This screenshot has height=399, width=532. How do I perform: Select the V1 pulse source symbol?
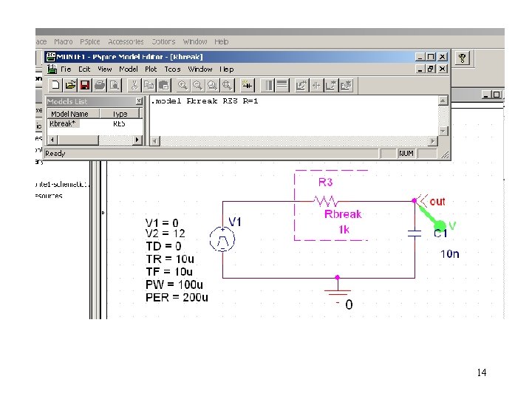point(222,239)
